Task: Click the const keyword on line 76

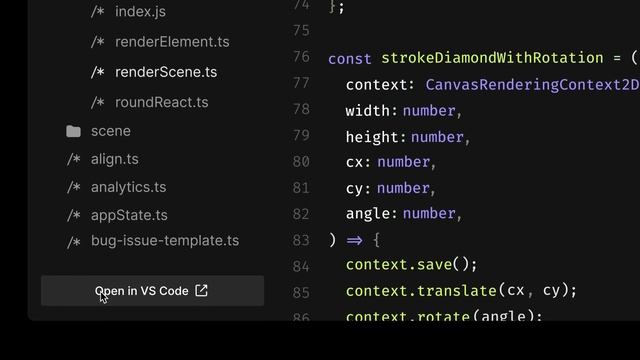Action: point(350,59)
